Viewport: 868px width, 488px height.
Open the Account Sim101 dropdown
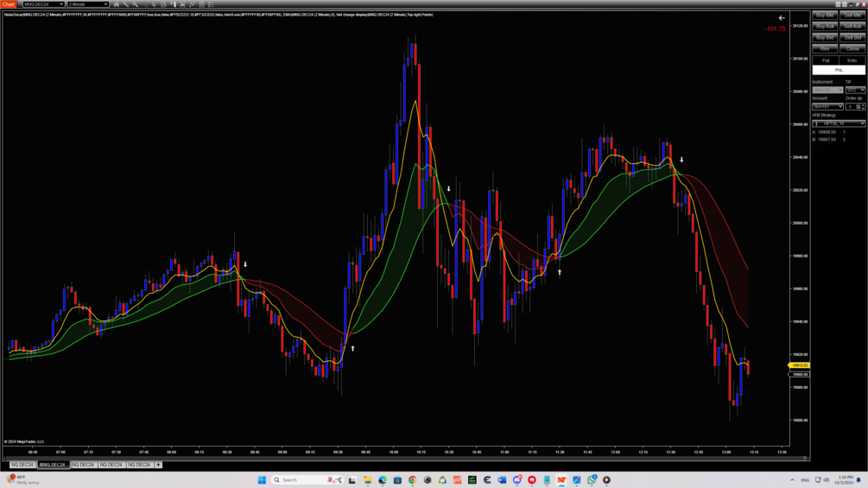(x=827, y=106)
